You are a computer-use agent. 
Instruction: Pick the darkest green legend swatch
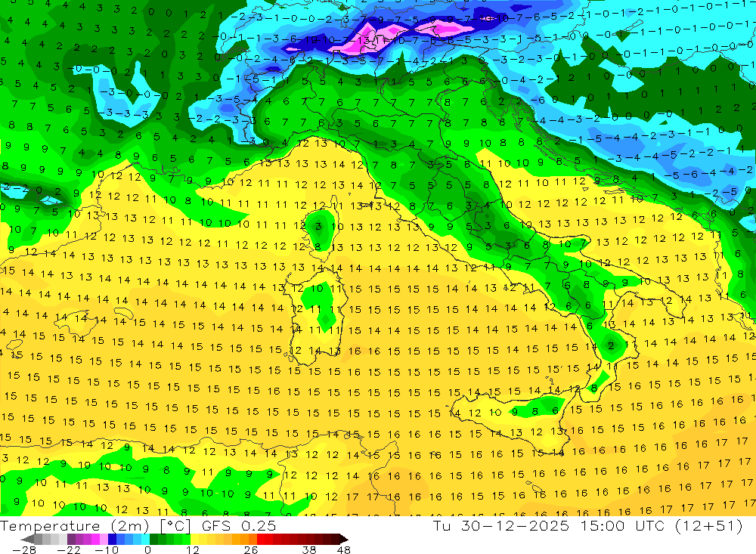pos(153,539)
